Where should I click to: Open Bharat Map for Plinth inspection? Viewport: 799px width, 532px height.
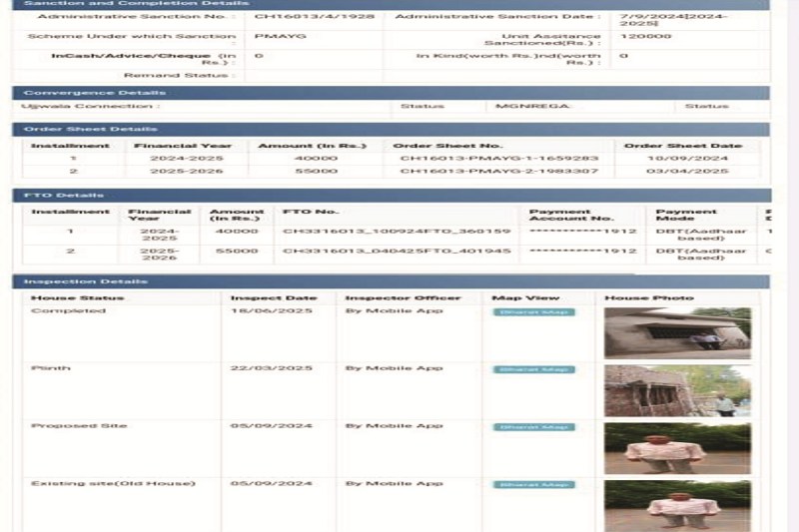(533, 369)
